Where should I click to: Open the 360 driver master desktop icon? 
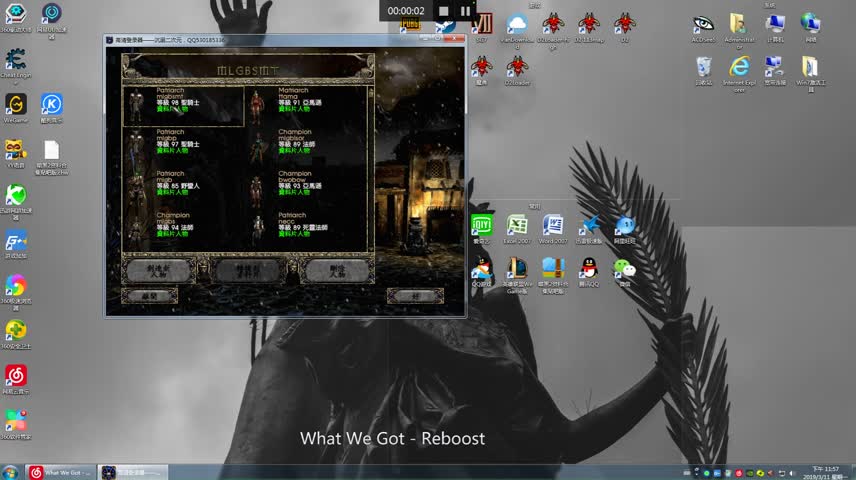point(15,16)
